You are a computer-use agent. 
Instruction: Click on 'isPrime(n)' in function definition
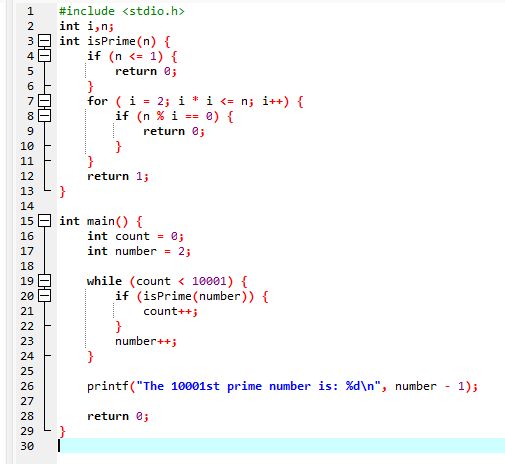pos(121,41)
